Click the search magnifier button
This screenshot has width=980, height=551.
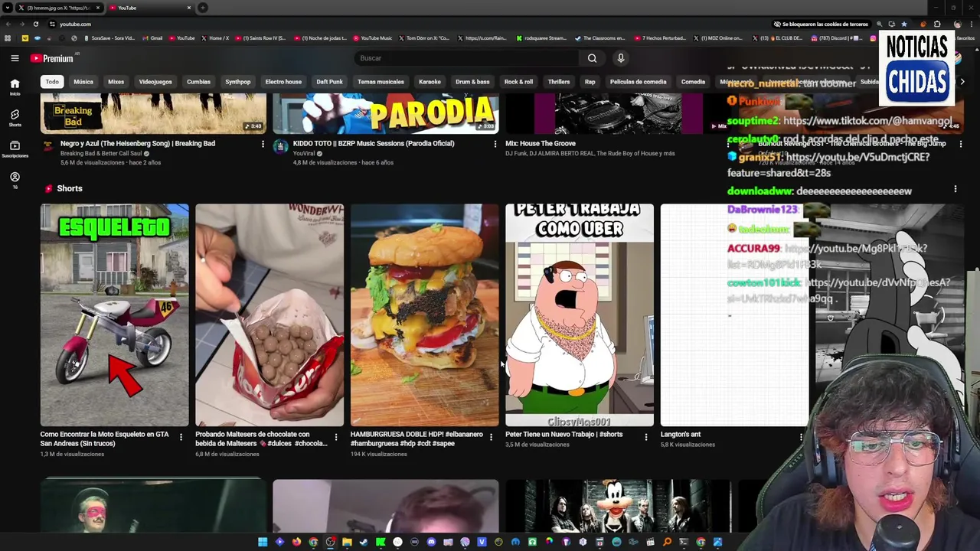592,58
